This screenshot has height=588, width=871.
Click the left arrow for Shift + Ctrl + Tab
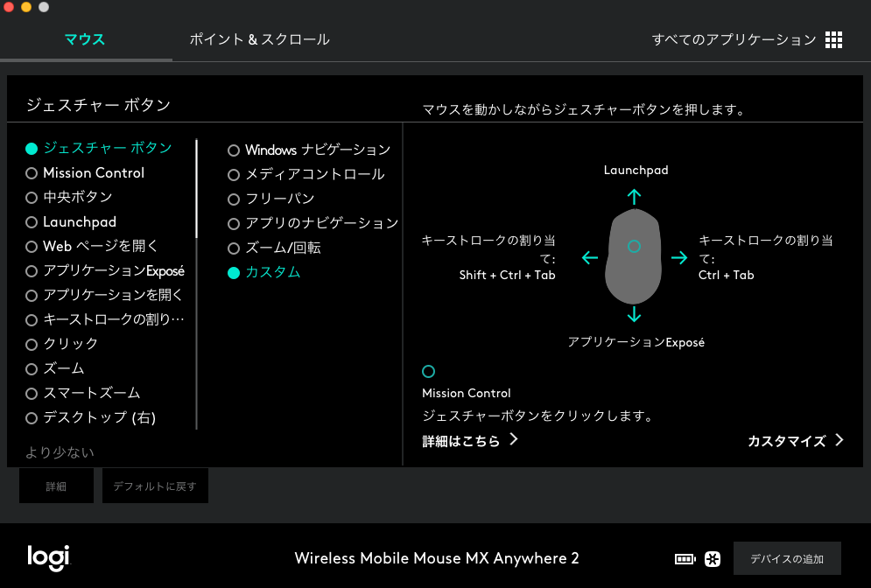coord(590,257)
